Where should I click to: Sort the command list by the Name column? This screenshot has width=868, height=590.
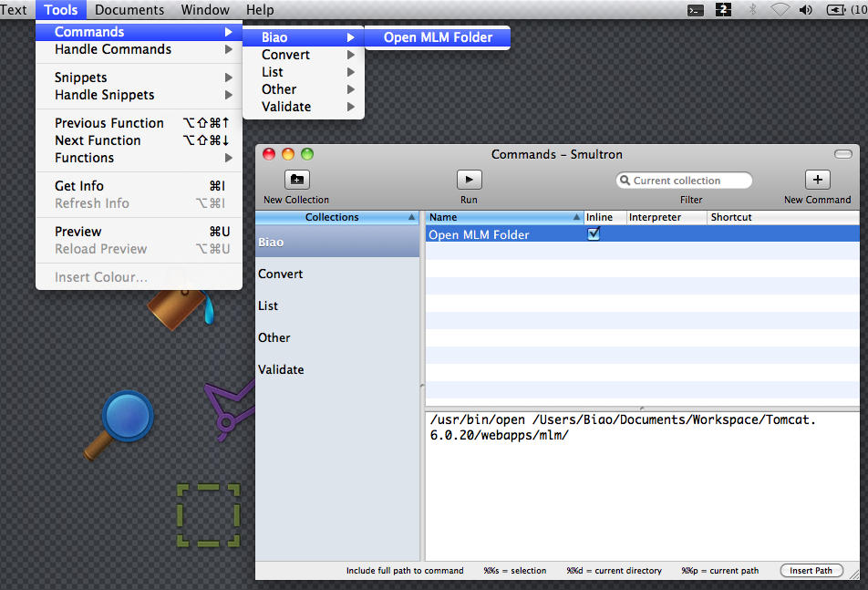pyautogui.click(x=501, y=217)
